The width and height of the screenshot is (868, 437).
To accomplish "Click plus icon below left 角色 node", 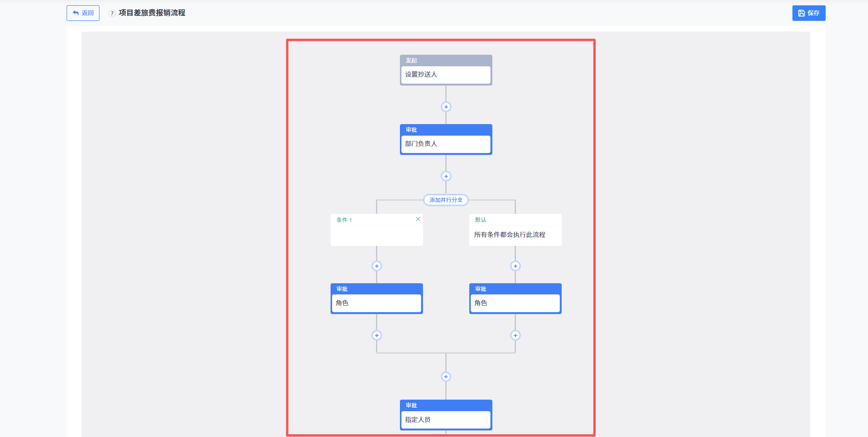I will [376, 335].
